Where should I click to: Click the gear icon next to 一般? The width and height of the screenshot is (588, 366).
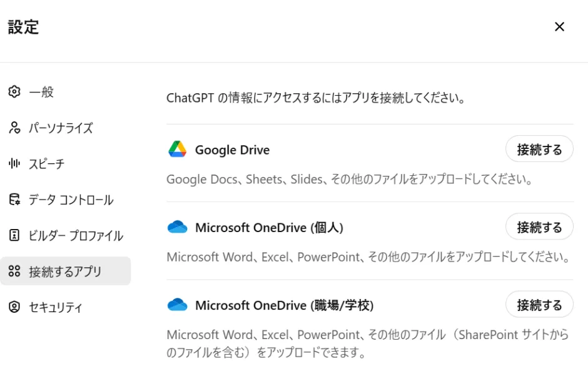click(x=14, y=91)
